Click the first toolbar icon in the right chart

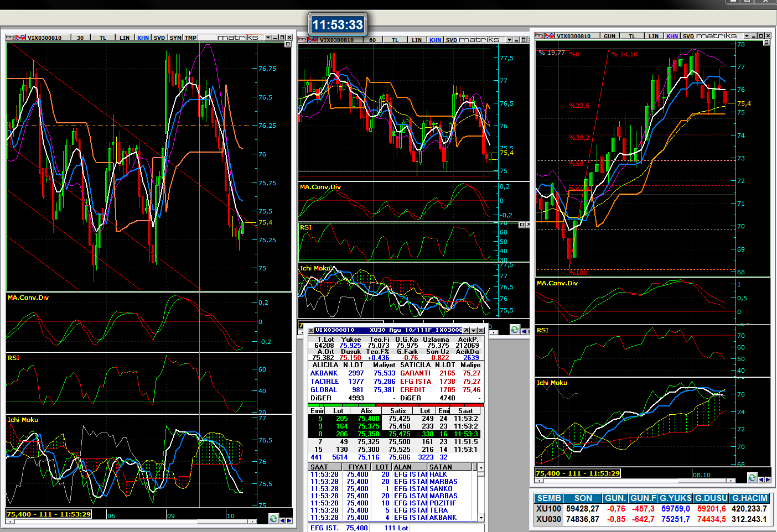(x=540, y=36)
